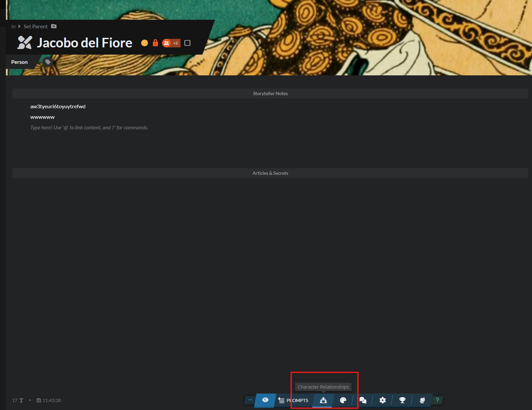
Task: Open the gear settings icon in bottom toolbar
Action: point(382,400)
